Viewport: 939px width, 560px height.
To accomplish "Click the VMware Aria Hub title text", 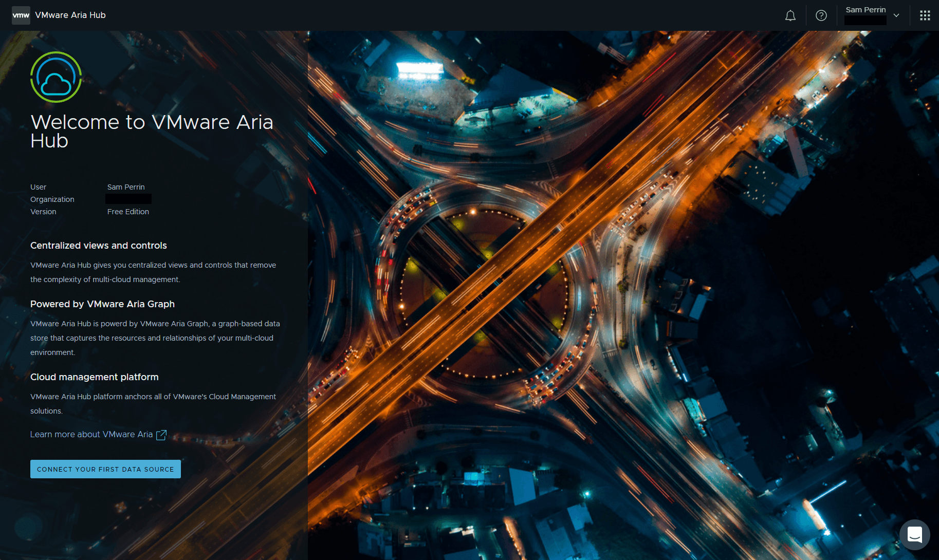I will pyautogui.click(x=69, y=15).
